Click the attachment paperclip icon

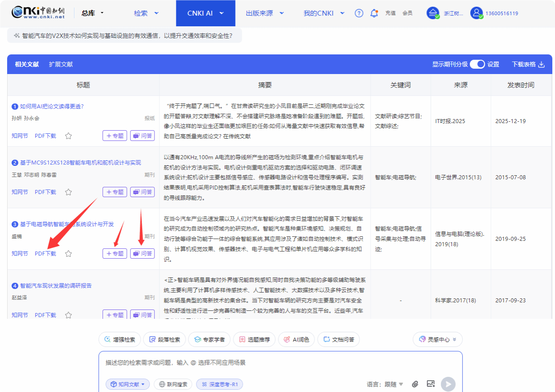415,384
